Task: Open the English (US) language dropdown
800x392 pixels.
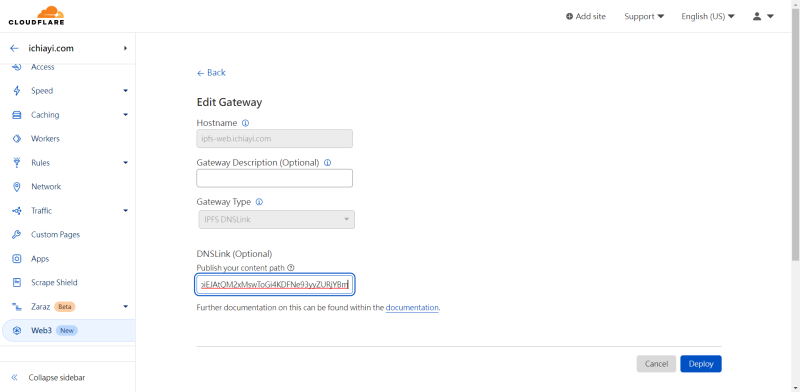Action: tap(708, 16)
